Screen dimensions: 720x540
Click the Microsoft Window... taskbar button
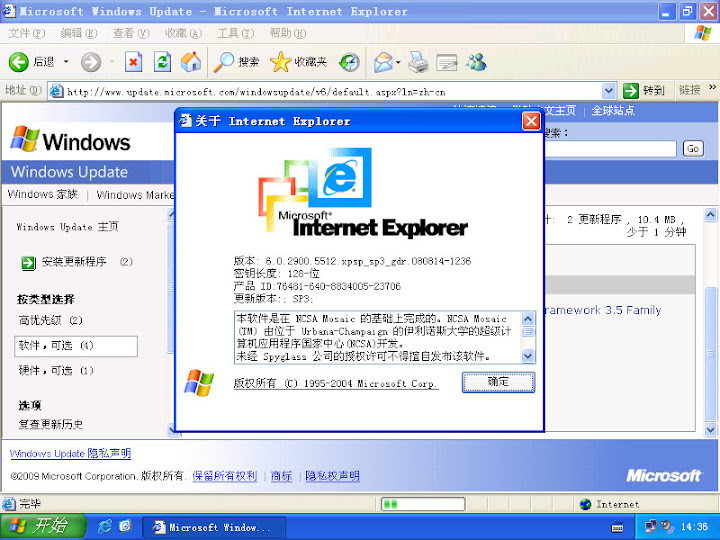pyautogui.click(x=214, y=527)
